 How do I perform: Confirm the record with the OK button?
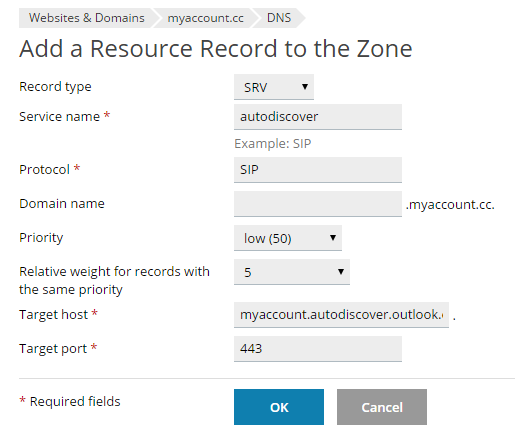click(x=279, y=407)
